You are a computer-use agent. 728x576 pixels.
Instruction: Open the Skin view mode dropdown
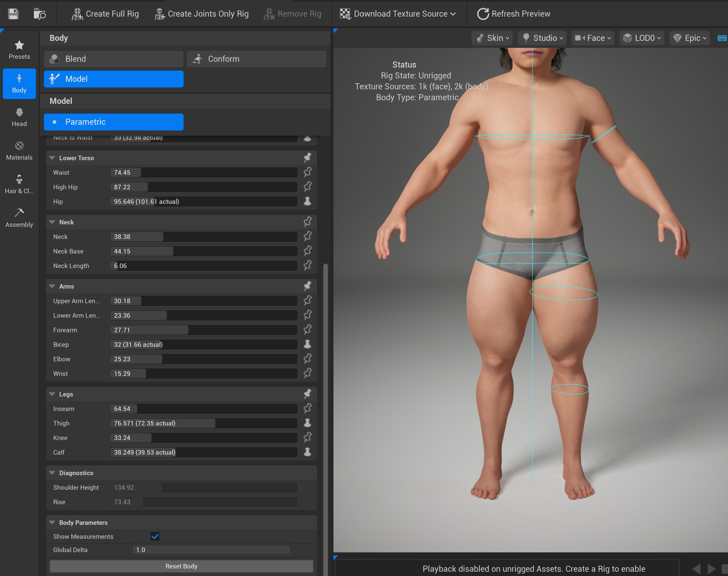pos(492,38)
